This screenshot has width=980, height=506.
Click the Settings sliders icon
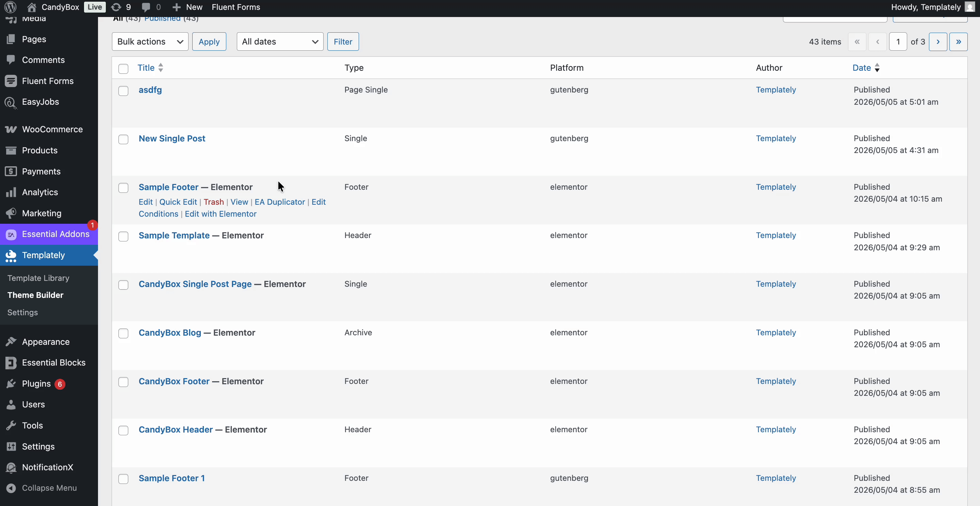(x=11, y=446)
